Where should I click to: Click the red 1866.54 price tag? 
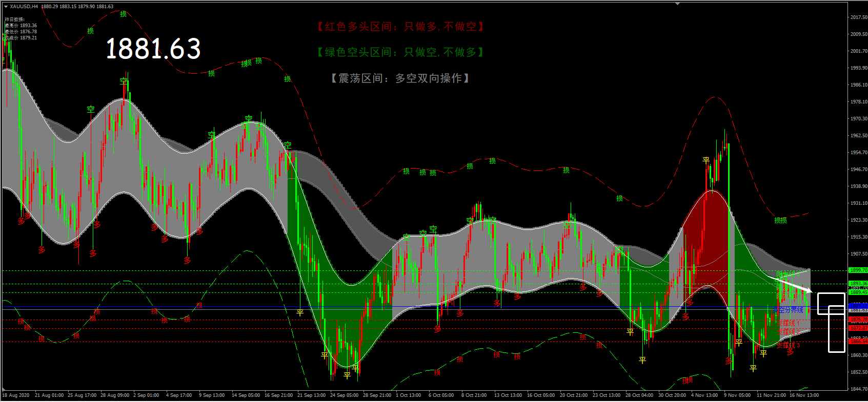coord(858,342)
